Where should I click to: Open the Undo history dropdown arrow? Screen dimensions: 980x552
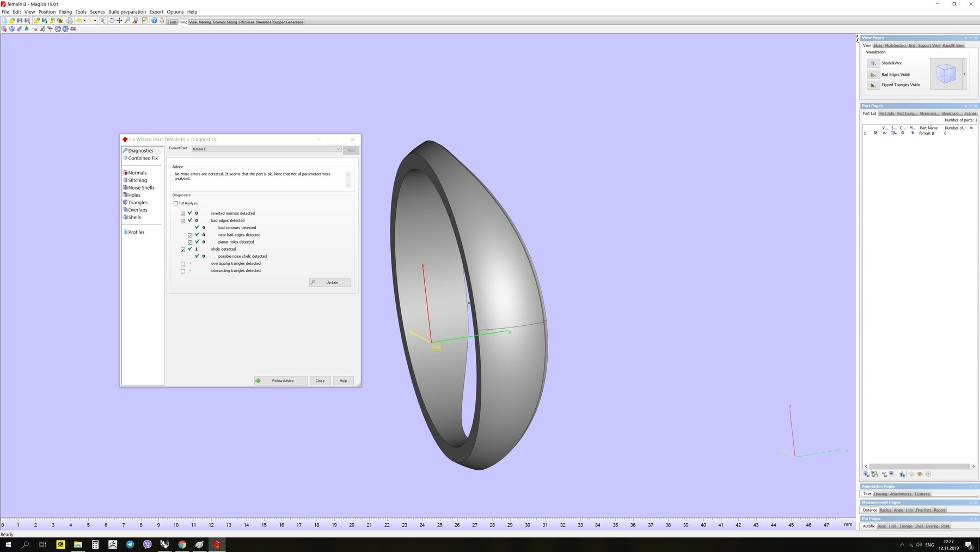click(x=84, y=21)
